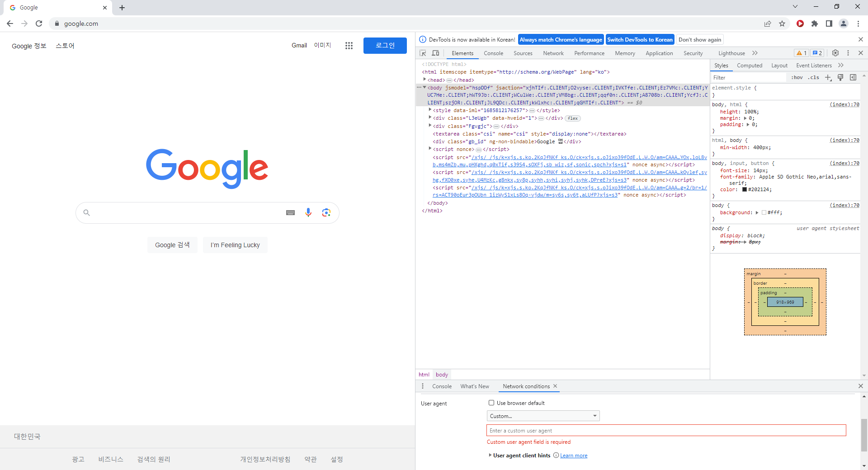Click the warnings count badge
This screenshot has height=470, width=868.
click(x=802, y=53)
